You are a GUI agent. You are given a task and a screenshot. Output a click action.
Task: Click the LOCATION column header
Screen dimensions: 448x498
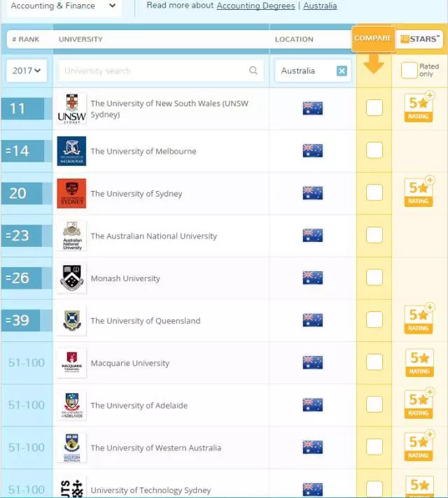point(294,39)
